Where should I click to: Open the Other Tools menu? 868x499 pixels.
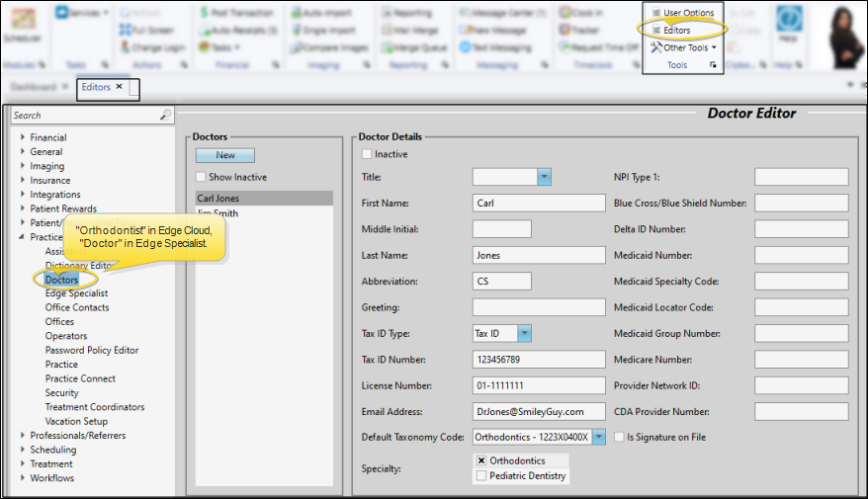click(x=684, y=47)
